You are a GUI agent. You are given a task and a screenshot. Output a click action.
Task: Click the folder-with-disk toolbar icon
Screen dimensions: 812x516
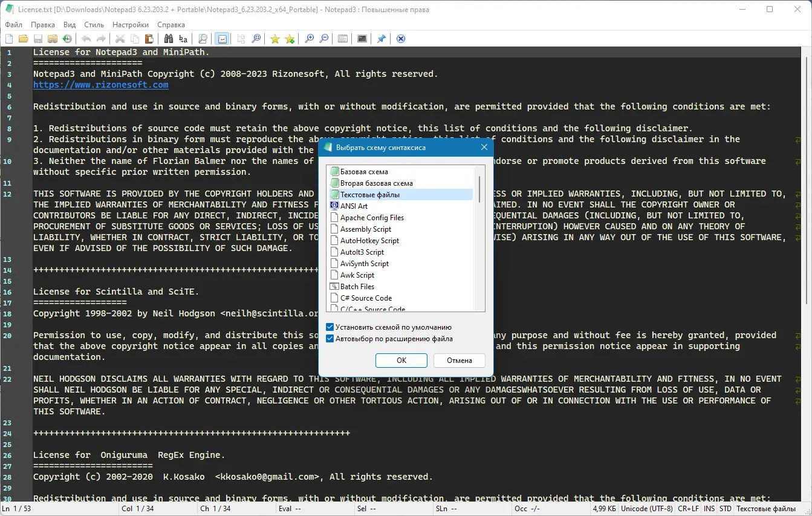point(53,39)
